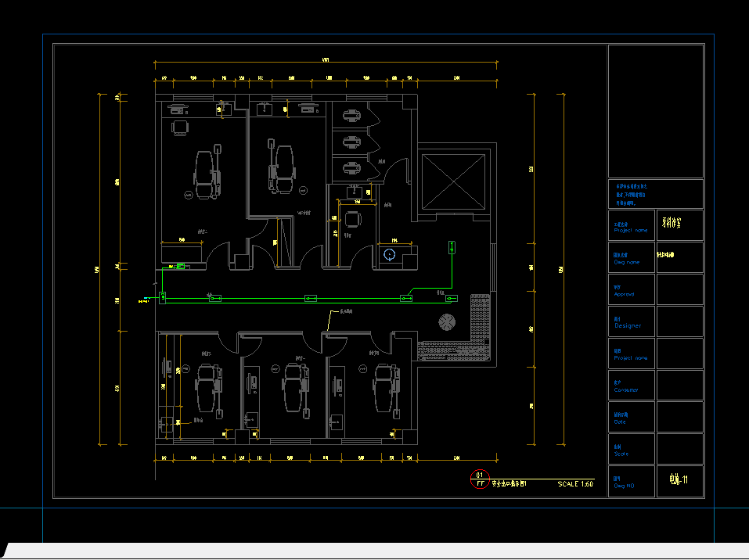Click the center green exit sign on the corridor line
The image size is (749, 560).
pyautogui.click(x=311, y=297)
